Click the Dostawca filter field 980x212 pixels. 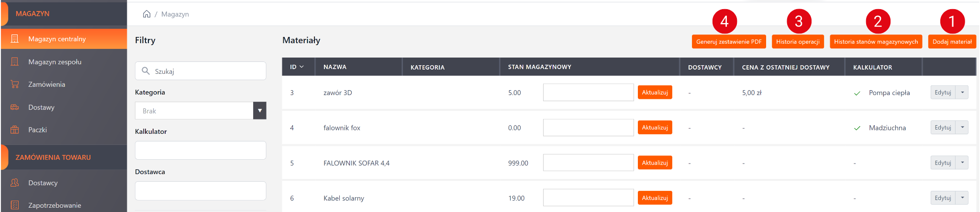pos(200,191)
